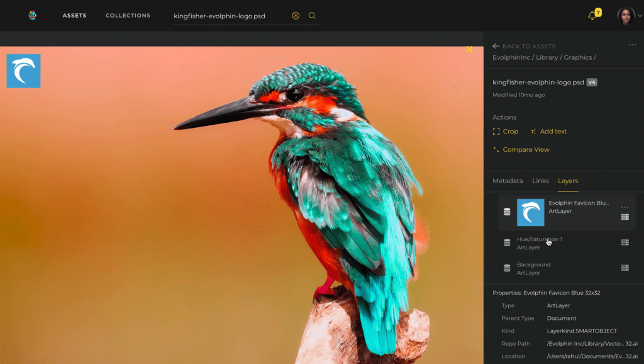
Task: Open the ASSETS section
Action: point(74,15)
